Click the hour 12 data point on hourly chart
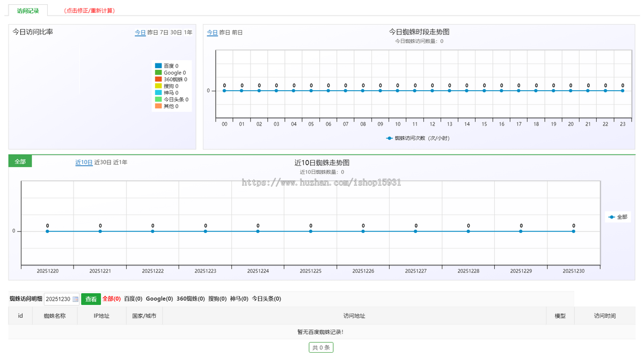The width and height of the screenshot is (644, 364). pos(432,91)
